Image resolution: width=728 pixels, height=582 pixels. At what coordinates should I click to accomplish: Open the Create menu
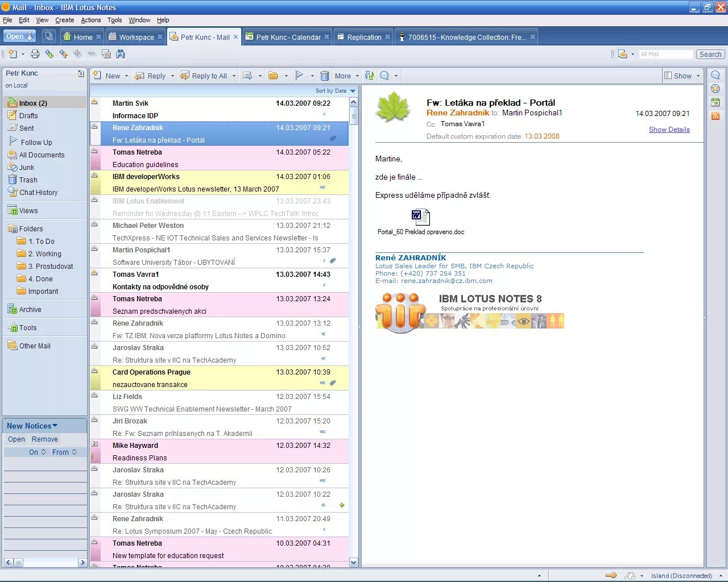tap(64, 20)
